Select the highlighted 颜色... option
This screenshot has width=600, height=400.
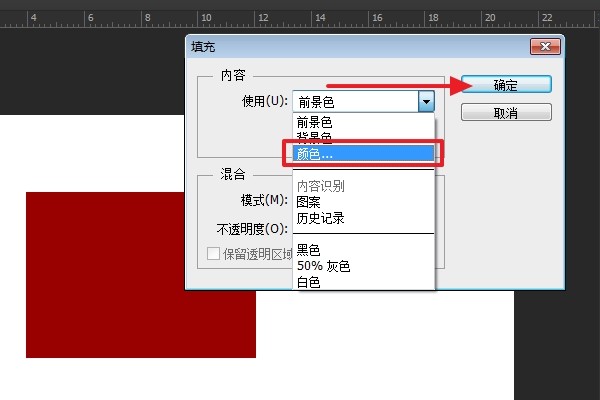[x=363, y=153]
